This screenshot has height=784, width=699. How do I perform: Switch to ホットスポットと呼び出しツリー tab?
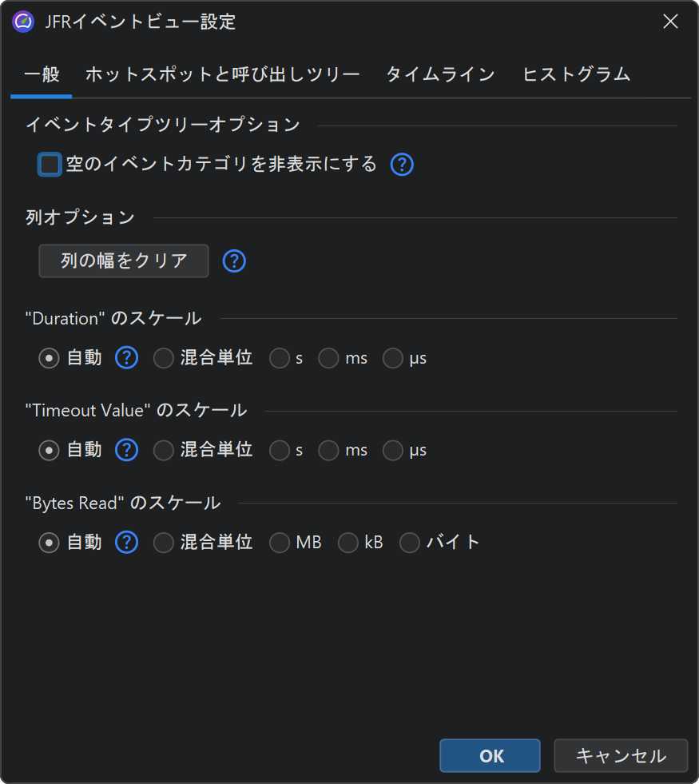click(223, 74)
